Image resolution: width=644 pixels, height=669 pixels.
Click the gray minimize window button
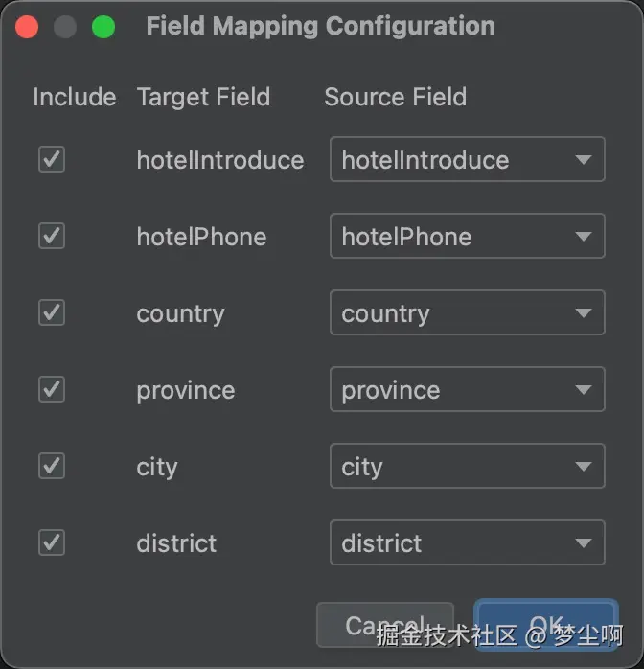coord(65,27)
